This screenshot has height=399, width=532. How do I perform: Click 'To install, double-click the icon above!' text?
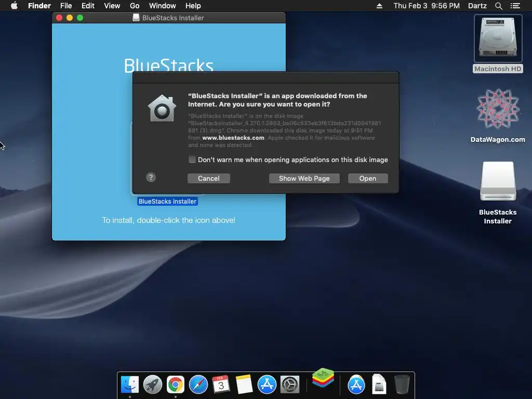pyautogui.click(x=169, y=220)
